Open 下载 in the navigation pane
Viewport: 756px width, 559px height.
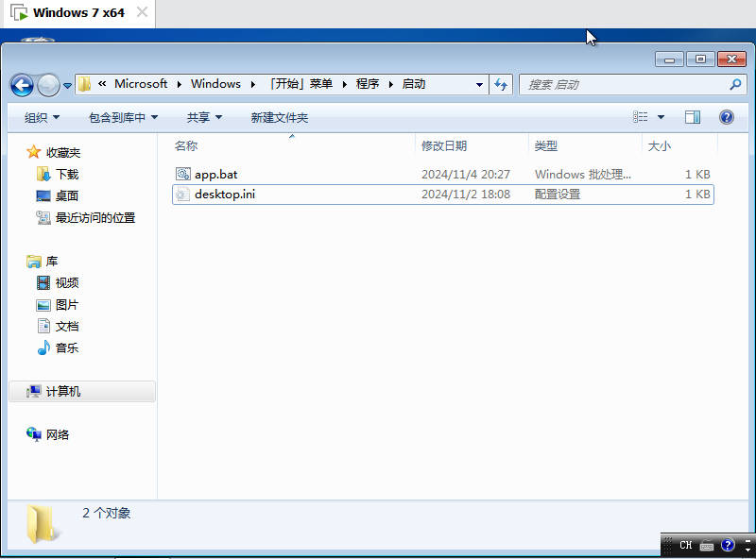(x=67, y=174)
